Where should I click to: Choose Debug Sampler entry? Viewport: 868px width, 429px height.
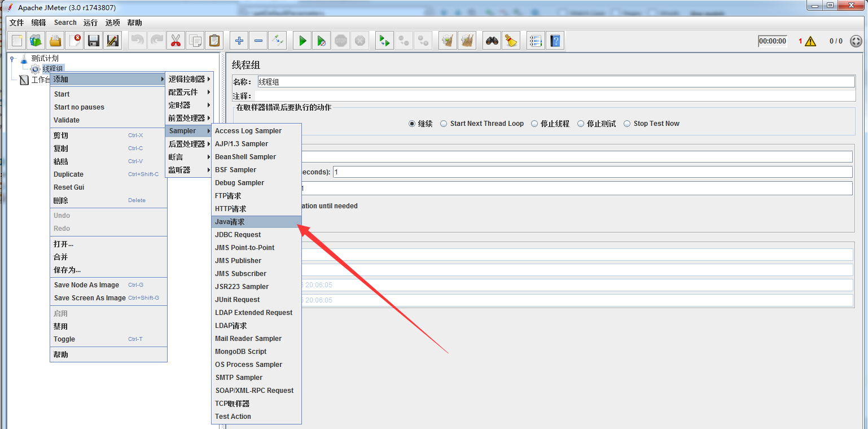[x=257, y=183]
